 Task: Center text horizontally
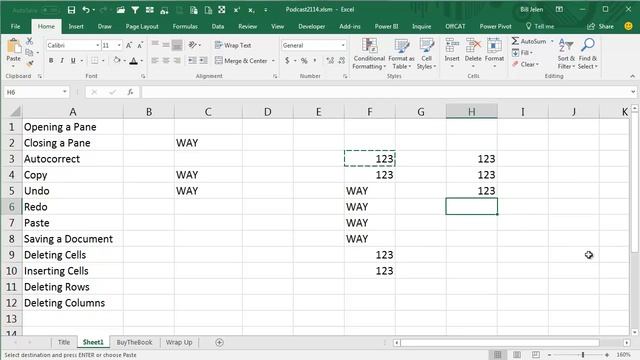pyautogui.click(x=166, y=61)
